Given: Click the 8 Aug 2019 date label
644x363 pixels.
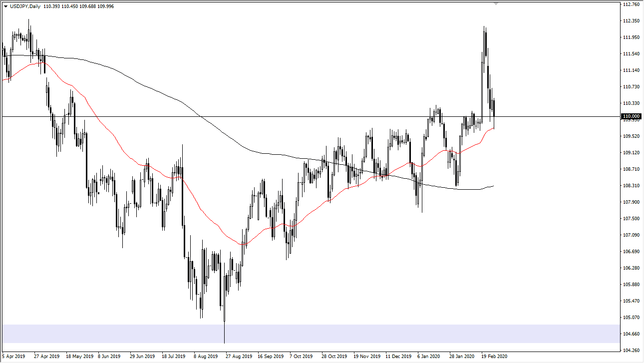Looking at the screenshot, I should (x=205, y=357).
